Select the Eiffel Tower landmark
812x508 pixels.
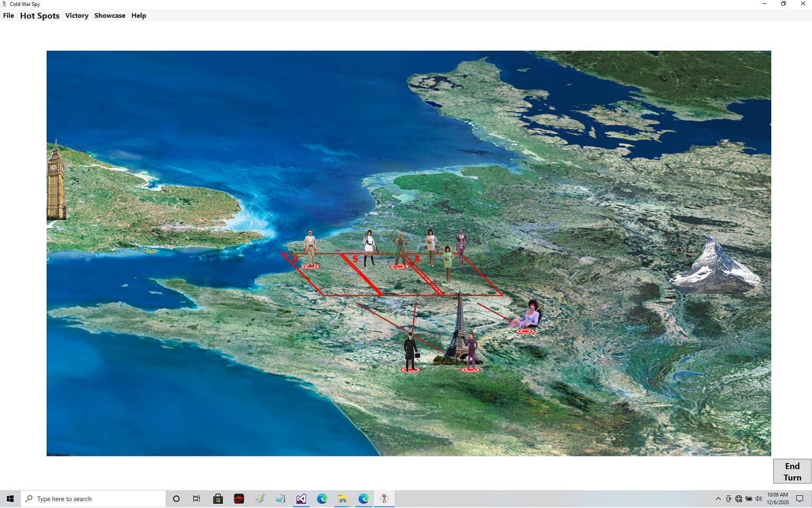[458, 328]
